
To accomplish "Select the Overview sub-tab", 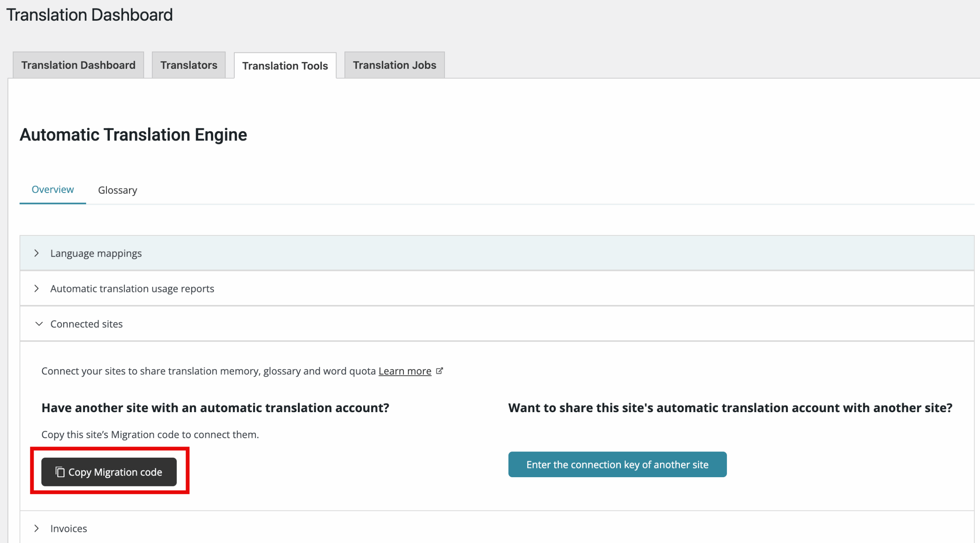I will (x=52, y=189).
